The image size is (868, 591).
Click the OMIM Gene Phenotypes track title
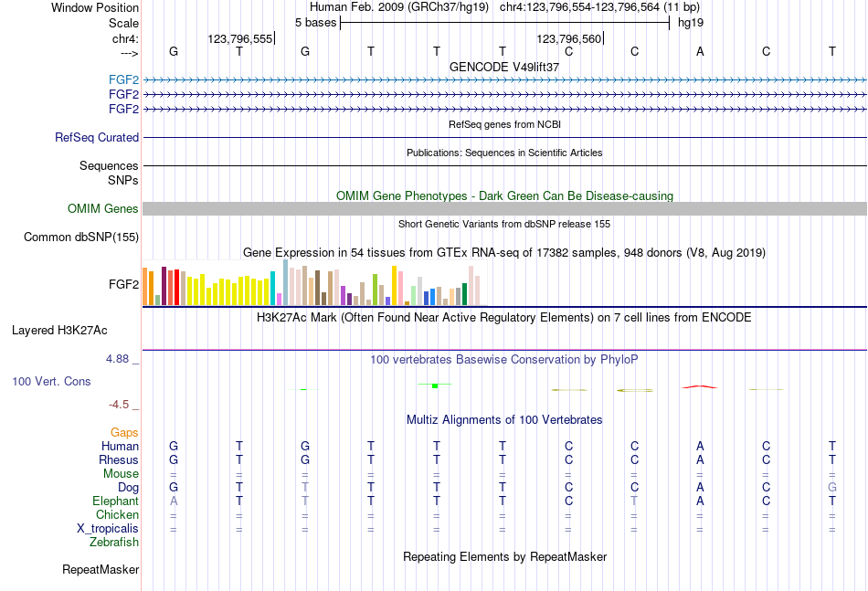coord(504,195)
